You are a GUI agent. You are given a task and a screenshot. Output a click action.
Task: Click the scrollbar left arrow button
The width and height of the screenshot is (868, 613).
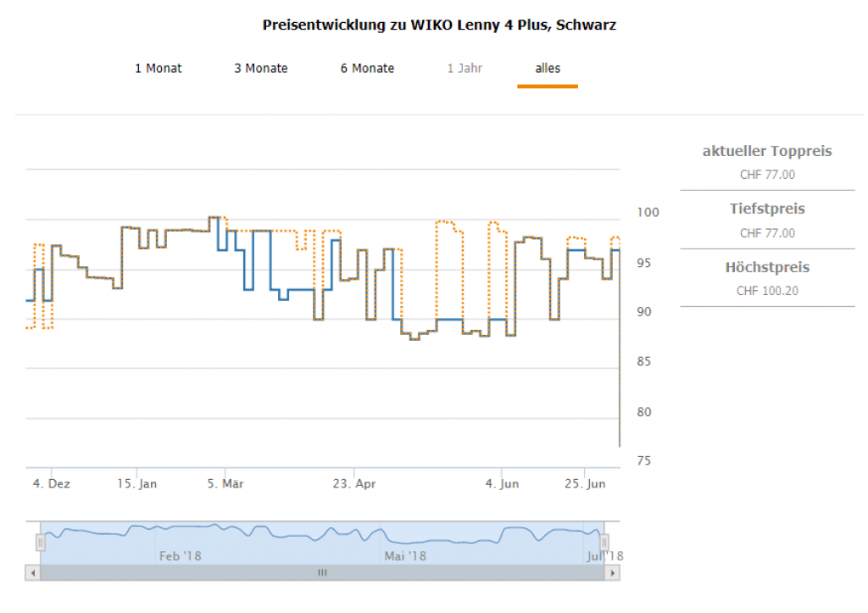[33, 572]
